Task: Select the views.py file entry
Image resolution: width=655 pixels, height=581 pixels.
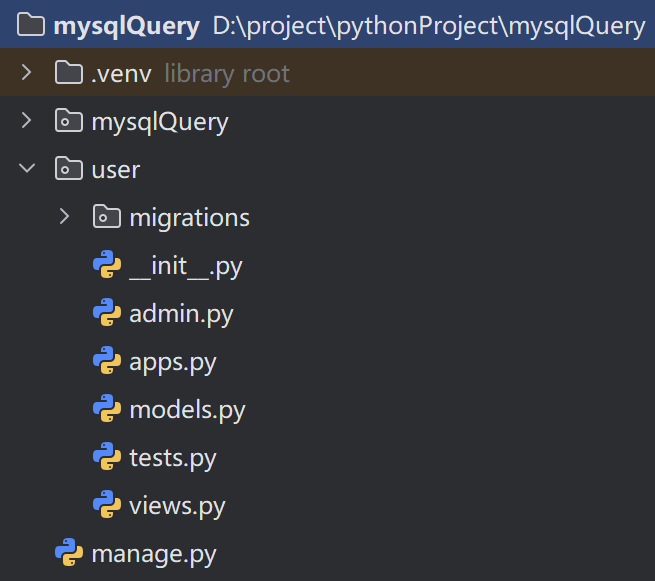Action: click(177, 505)
